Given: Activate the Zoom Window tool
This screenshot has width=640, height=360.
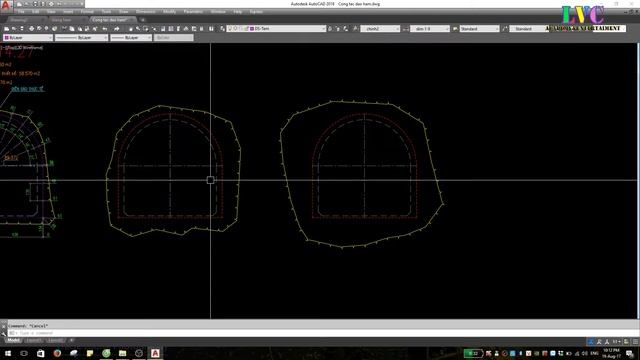Looking at the screenshot, I should pyautogui.click(x=146, y=29).
